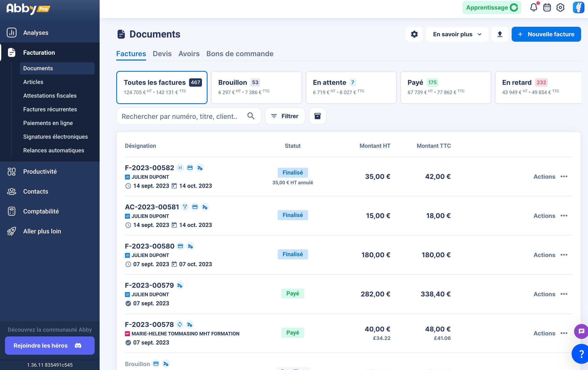Open three-dot actions menu for F-2023-00579
Viewport: 588px width, 370px height.
pyautogui.click(x=564, y=294)
